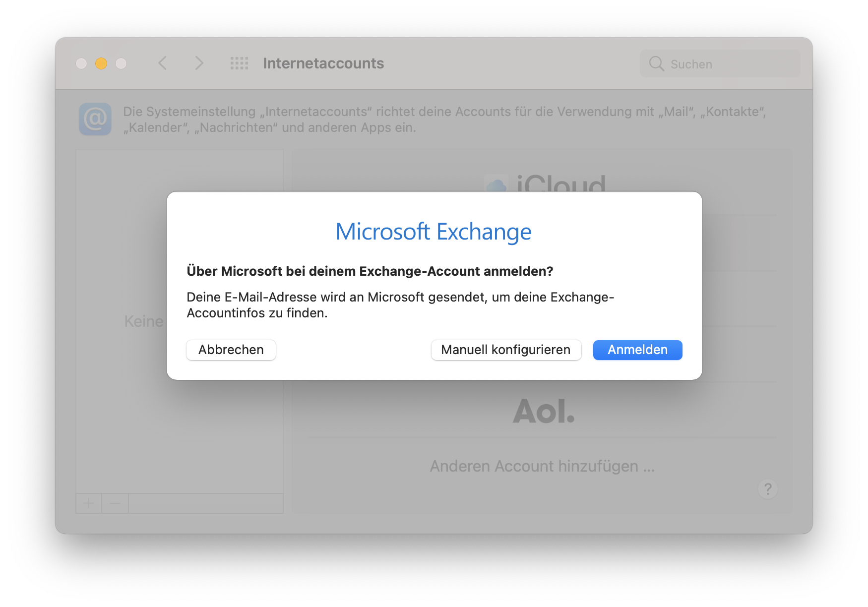
Task: Select the iCloud account provider
Action: click(x=545, y=182)
